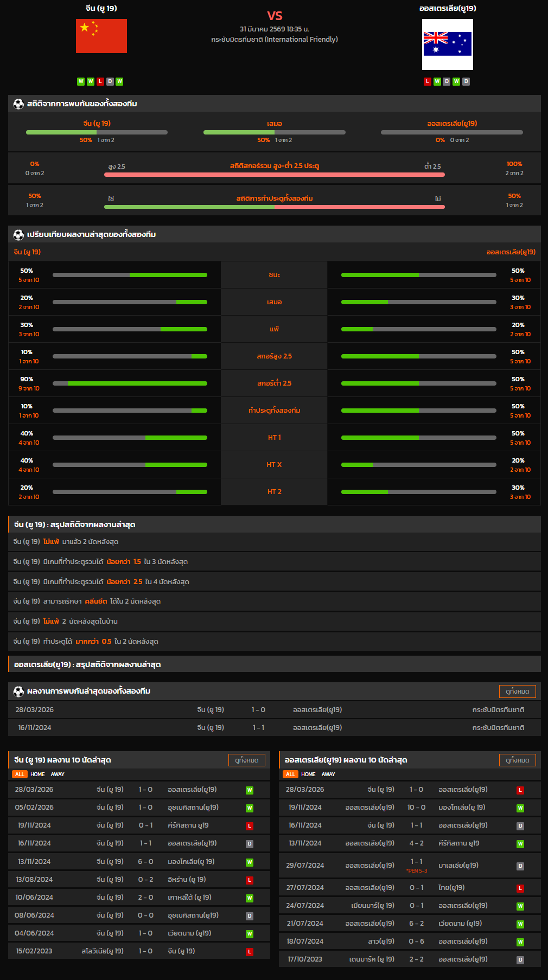548x980 pixels.
Task: Click the China national flag image
Action: [101, 36]
